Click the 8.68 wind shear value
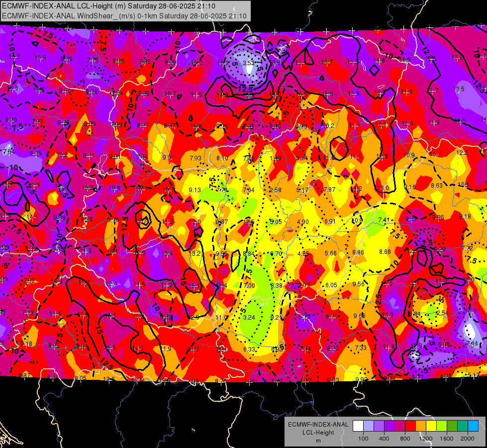The width and height of the screenshot is (487, 448). (x=385, y=251)
